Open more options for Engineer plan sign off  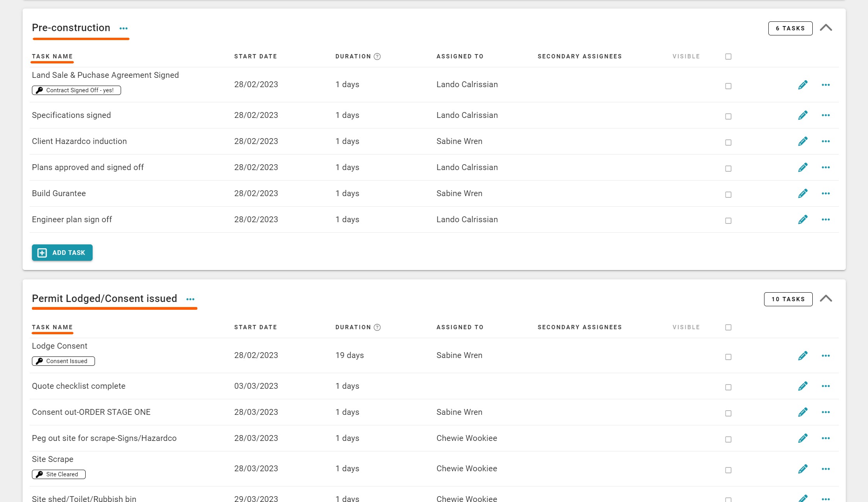[x=826, y=219]
